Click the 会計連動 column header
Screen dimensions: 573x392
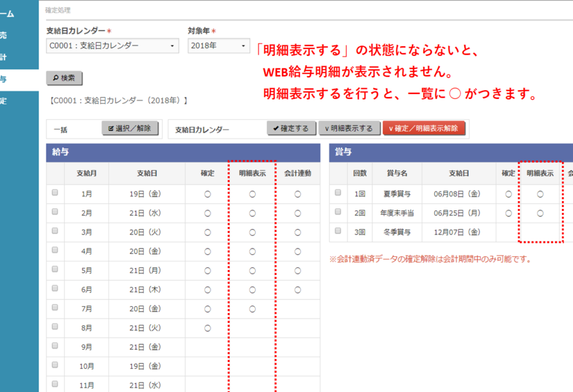(297, 174)
